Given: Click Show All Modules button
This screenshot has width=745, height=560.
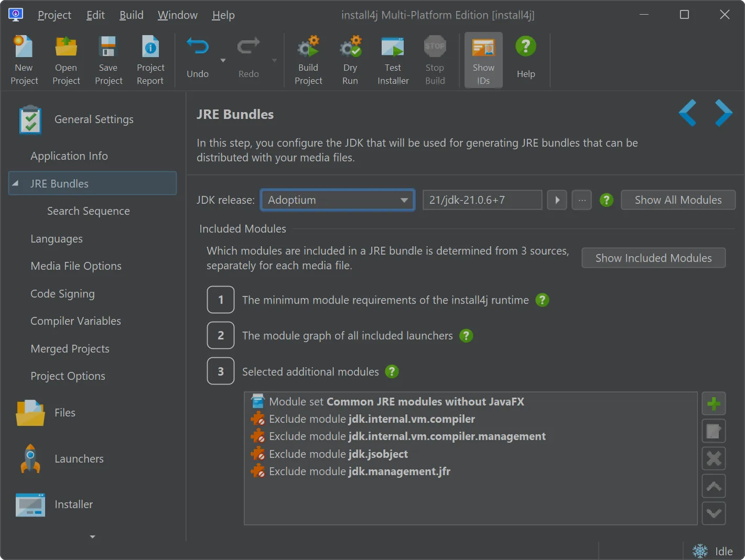Looking at the screenshot, I should pos(678,200).
